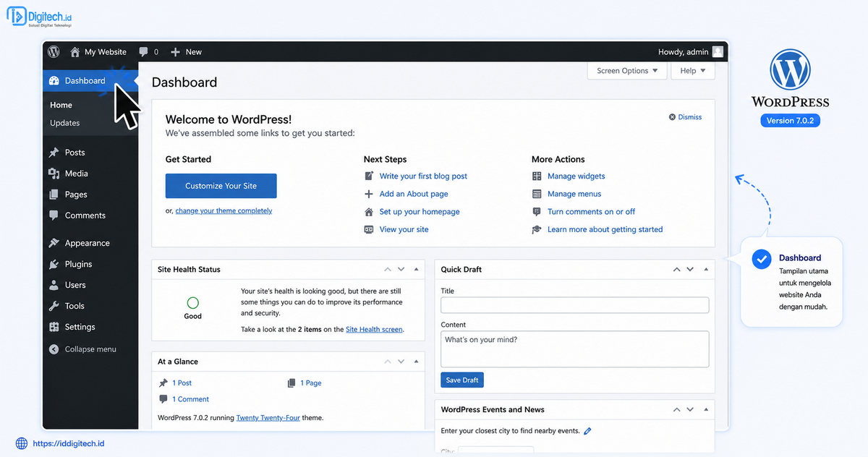
Task: Toggle the Quick Draft panel collapse arrow
Action: pos(706,269)
